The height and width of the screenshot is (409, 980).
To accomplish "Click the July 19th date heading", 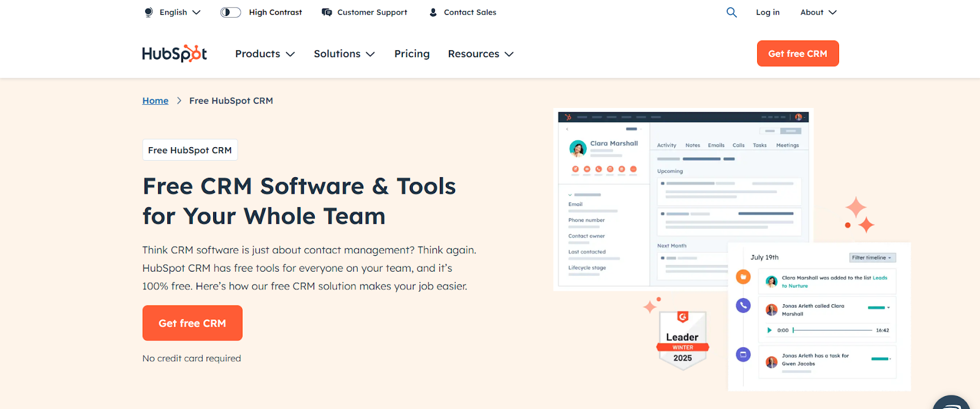I will tap(764, 258).
